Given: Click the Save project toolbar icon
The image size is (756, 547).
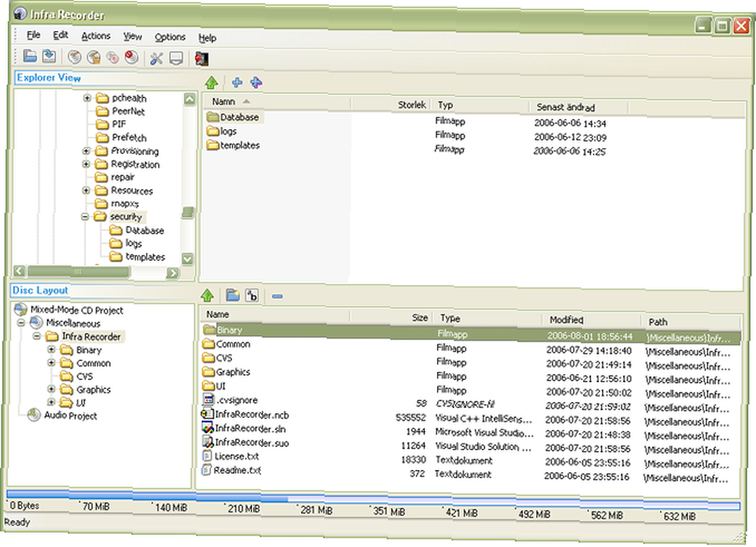Looking at the screenshot, I should [48, 57].
